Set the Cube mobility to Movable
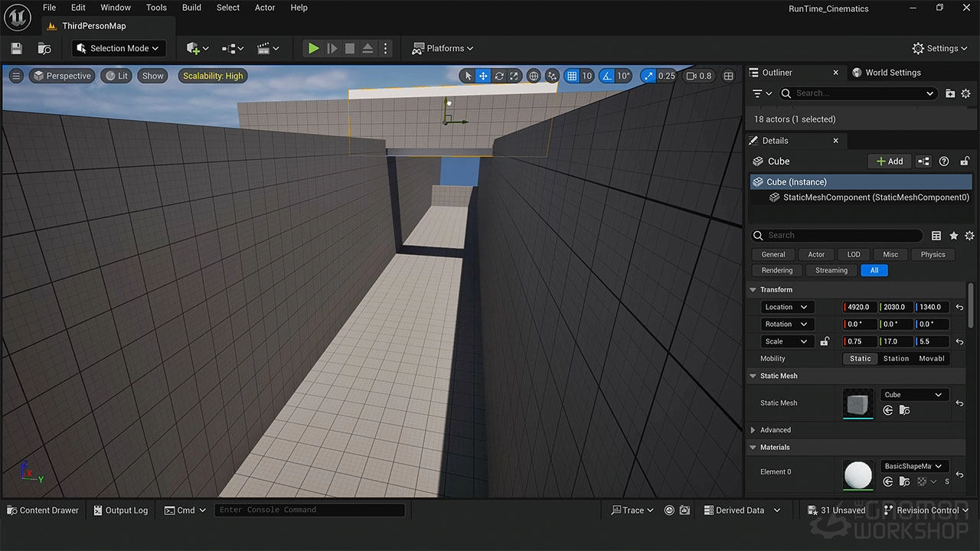The image size is (980, 551). pos(931,358)
